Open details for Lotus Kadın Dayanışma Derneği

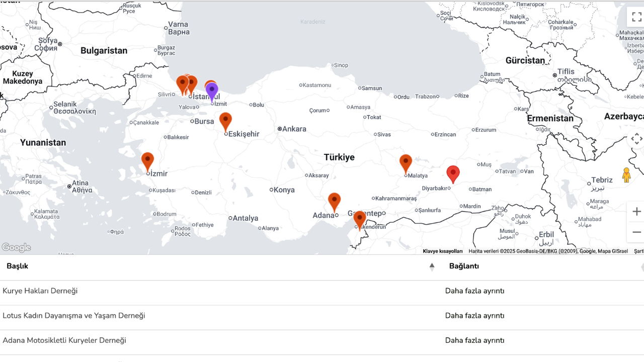(474, 316)
